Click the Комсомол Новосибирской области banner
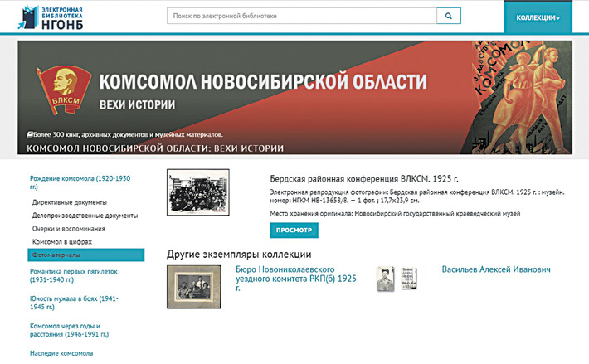589x364 pixels. pos(294,97)
